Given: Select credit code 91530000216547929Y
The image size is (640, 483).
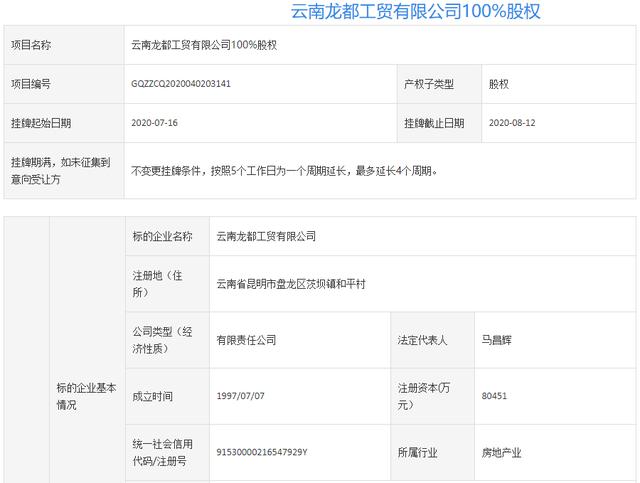Looking at the screenshot, I should (262, 452).
